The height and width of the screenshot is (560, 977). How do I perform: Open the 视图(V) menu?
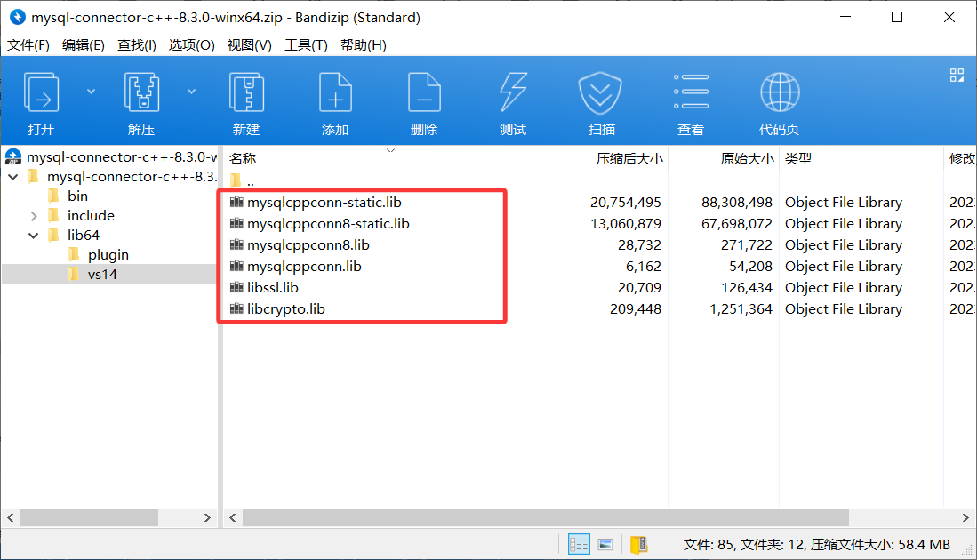pyautogui.click(x=249, y=44)
